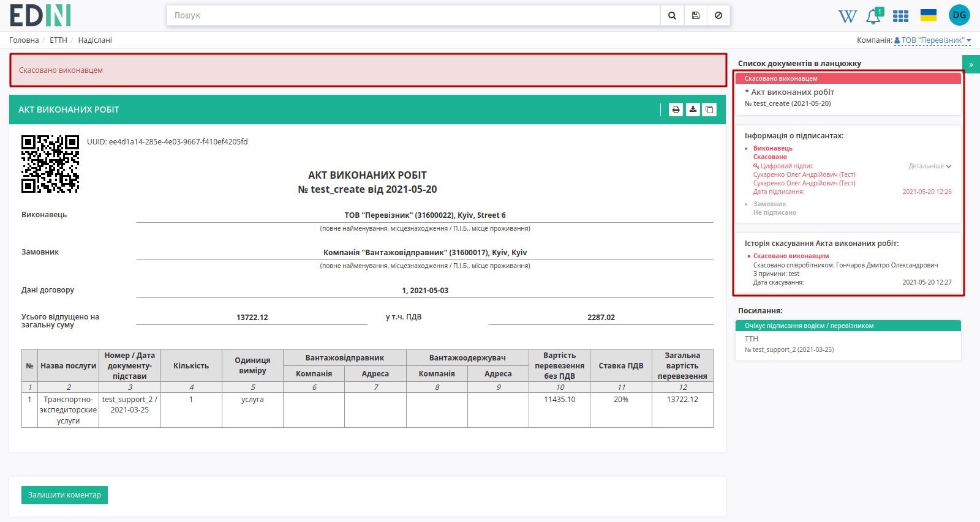Click the copy document icon
The height and width of the screenshot is (522, 980).
click(709, 110)
